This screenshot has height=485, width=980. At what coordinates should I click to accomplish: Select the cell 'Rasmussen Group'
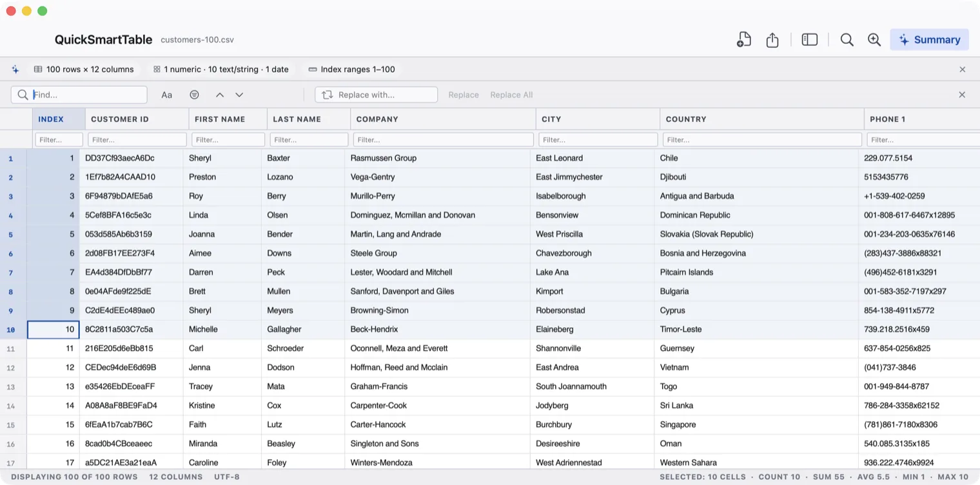coord(437,158)
